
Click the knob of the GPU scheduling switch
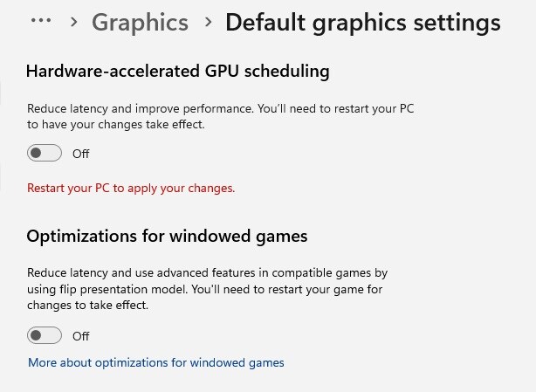pyautogui.click(x=37, y=154)
